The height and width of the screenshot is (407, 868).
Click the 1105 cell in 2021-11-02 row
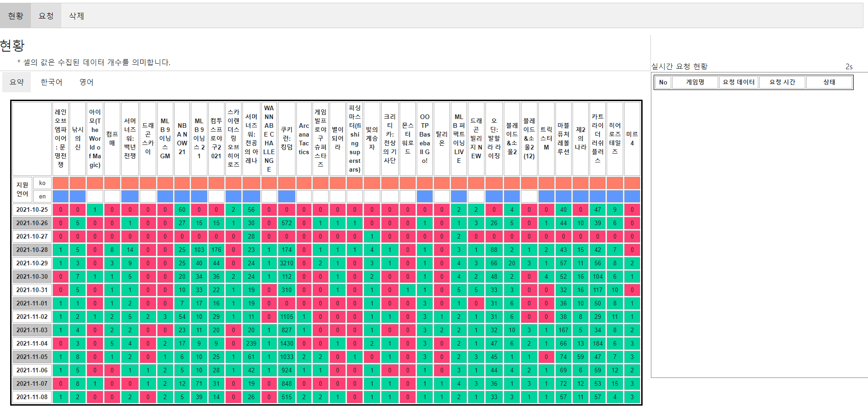tap(287, 317)
